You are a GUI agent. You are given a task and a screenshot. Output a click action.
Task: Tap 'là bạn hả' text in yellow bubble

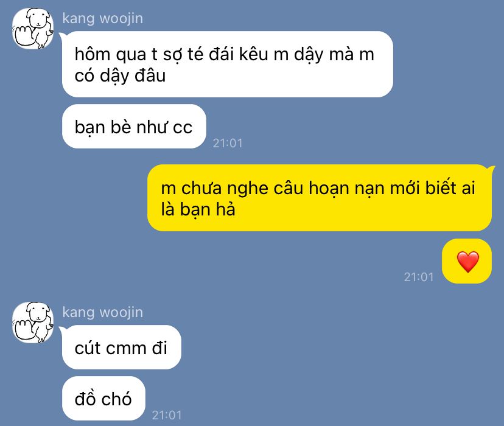[x=198, y=209]
